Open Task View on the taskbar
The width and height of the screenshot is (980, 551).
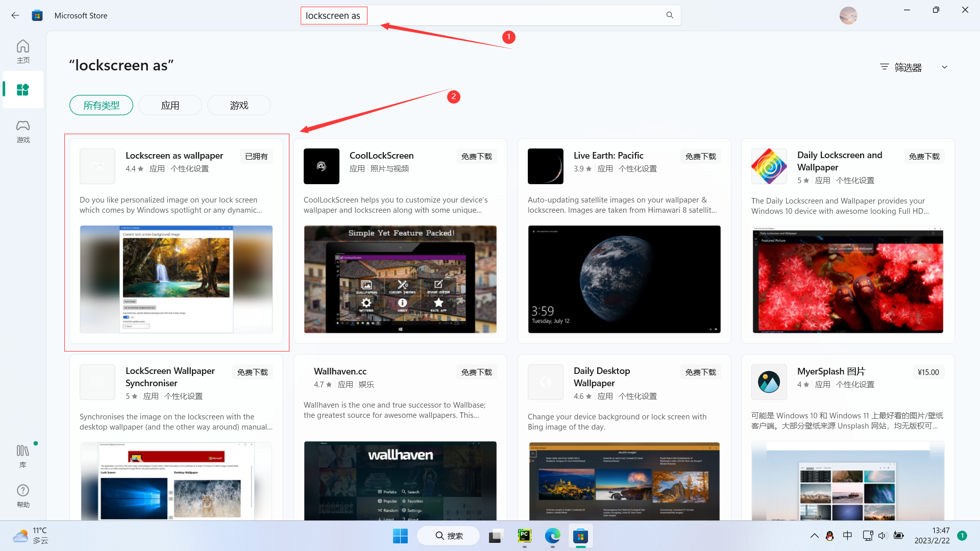pos(495,536)
